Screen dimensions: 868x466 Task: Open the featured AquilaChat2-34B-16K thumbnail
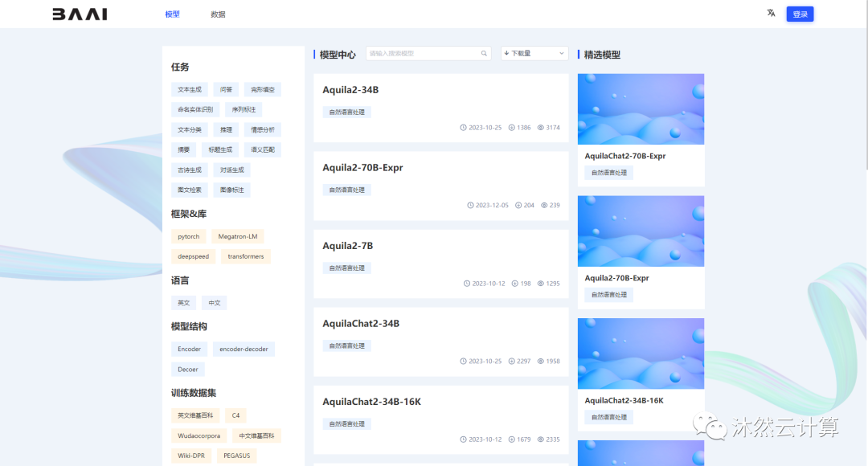[641, 354]
